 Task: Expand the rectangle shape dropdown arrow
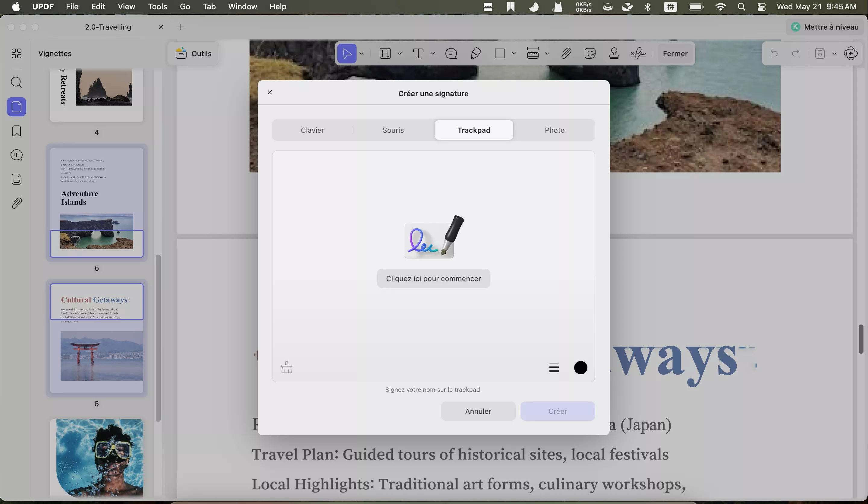click(514, 53)
